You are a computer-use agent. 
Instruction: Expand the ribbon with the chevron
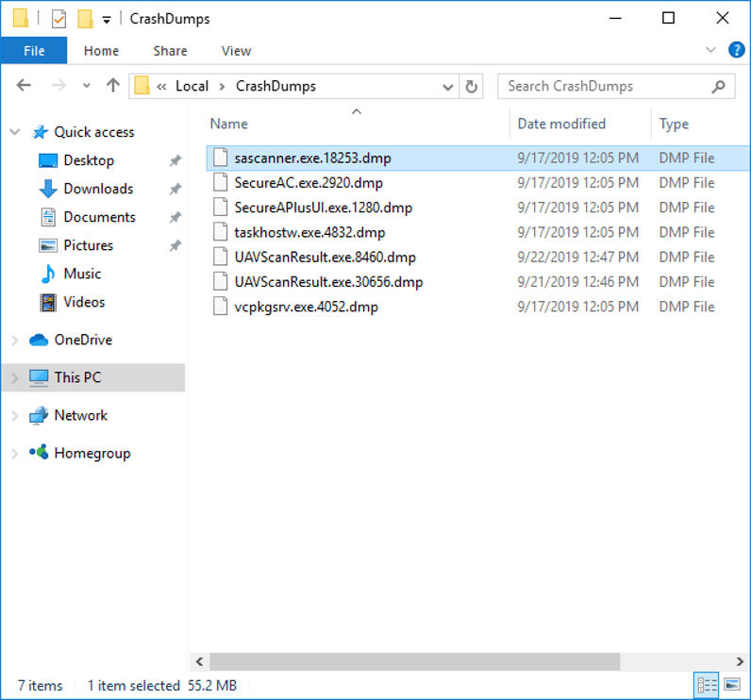710,50
